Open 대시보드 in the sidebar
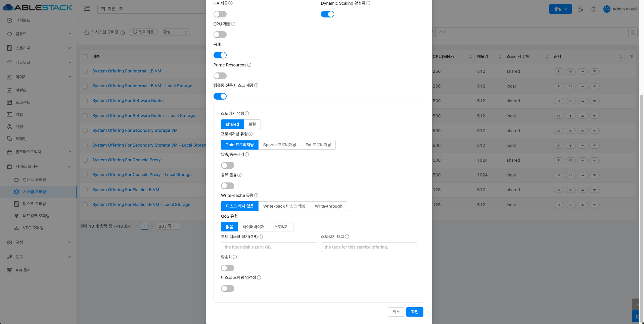 (x=23, y=20)
